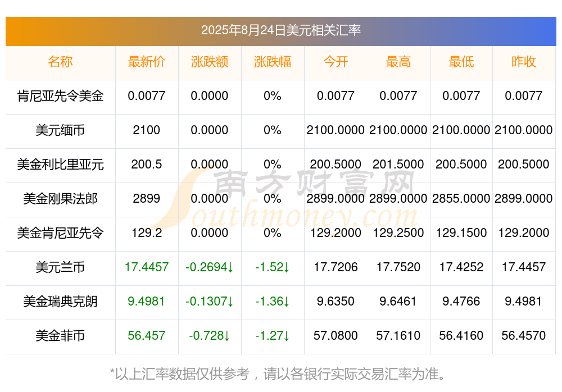Viewport: 562px width, 392px height.
Task: Click the row name 美金肯尼亚先令
Action: click(x=60, y=233)
